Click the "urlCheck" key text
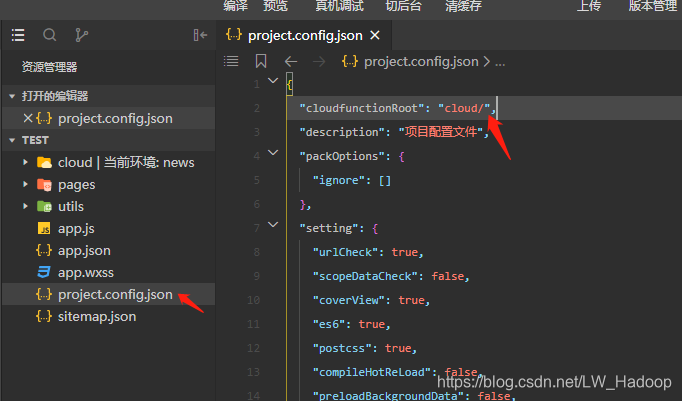 [x=345, y=252]
